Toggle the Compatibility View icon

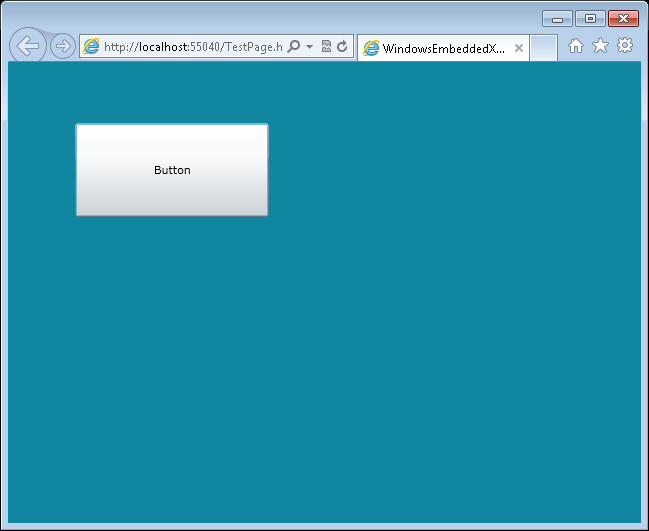point(326,46)
